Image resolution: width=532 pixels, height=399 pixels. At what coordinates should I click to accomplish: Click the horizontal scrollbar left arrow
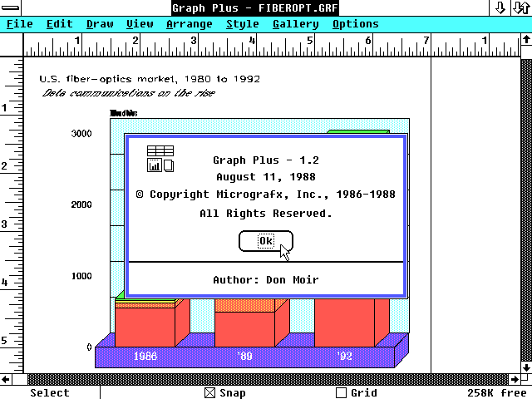tap(6, 379)
